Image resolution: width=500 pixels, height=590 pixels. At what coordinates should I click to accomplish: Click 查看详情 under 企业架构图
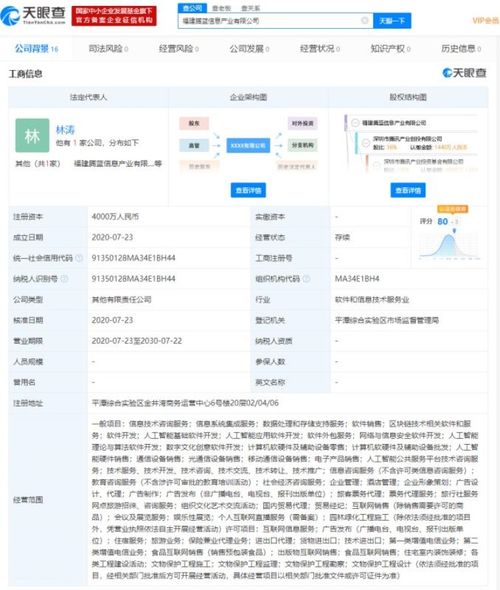click(x=248, y=190)
